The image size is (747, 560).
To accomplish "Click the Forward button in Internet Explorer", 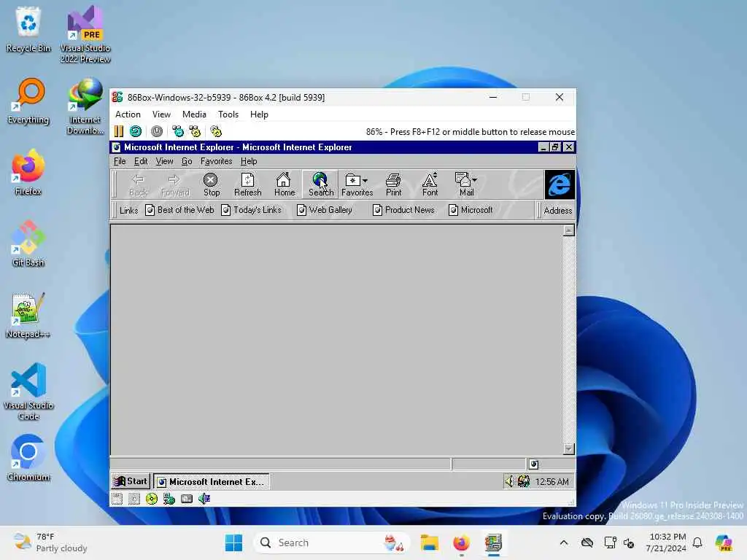I will pos(175,184).
